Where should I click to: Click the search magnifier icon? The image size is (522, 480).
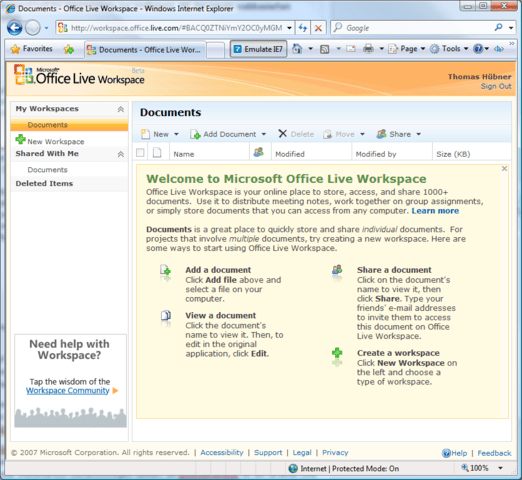(x=499, y=28)
